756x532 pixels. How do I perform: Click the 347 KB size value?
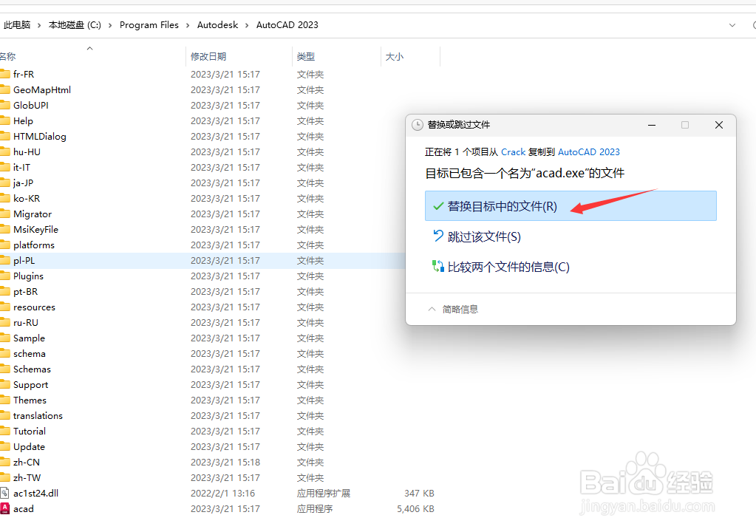tap(419, 494)
